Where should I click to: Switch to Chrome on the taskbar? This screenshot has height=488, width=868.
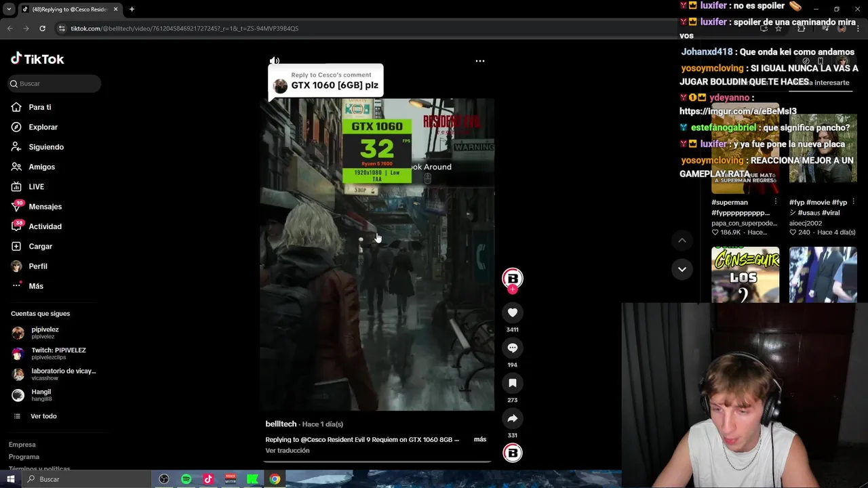(275, 479)
